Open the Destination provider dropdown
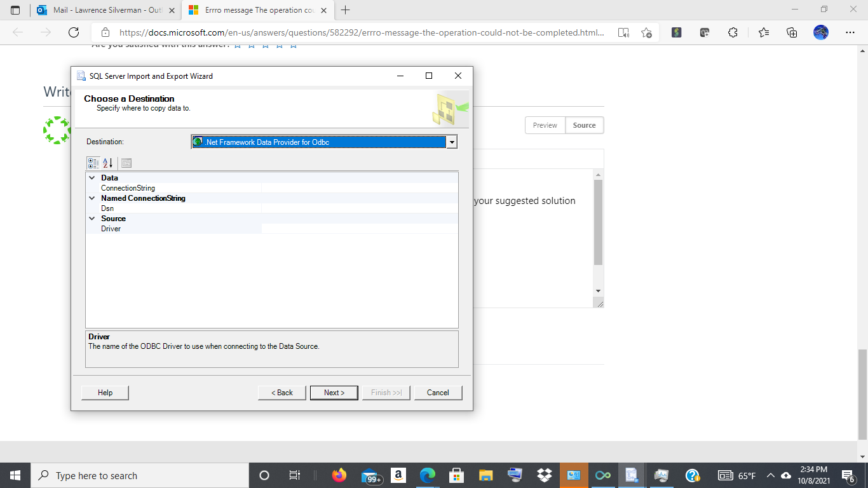The height and width of the screenshot is (488, 868). 452,142
